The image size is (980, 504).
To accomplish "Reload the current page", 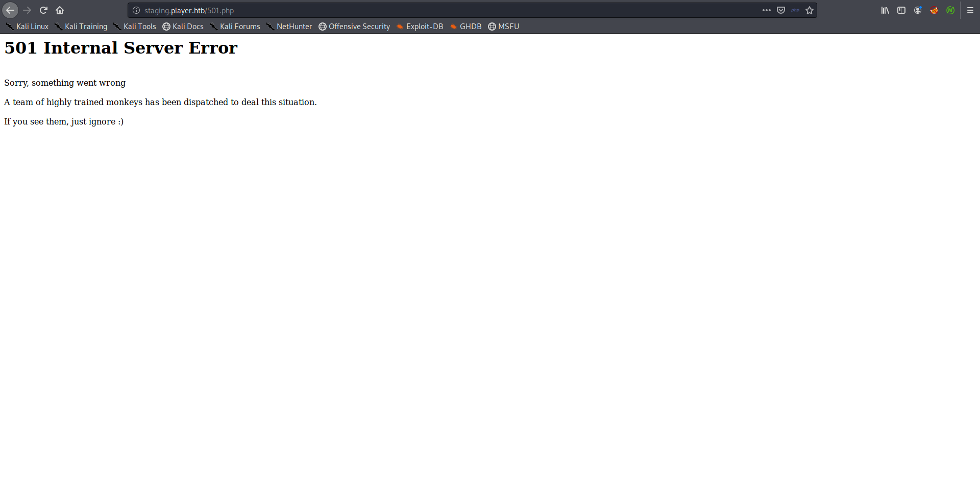I will pos(43,10).
